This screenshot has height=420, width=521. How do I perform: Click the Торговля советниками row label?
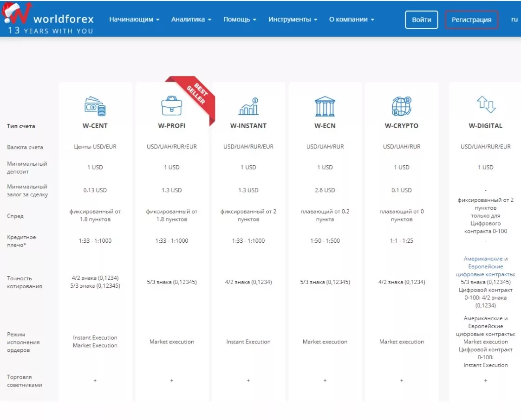coord(24,381)
